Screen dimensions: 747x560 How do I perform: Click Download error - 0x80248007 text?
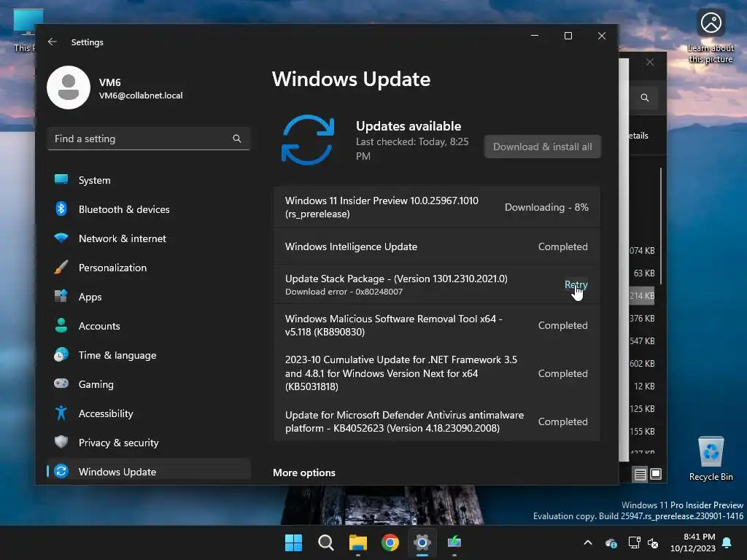pyautogui.click(x=344, y=292)
